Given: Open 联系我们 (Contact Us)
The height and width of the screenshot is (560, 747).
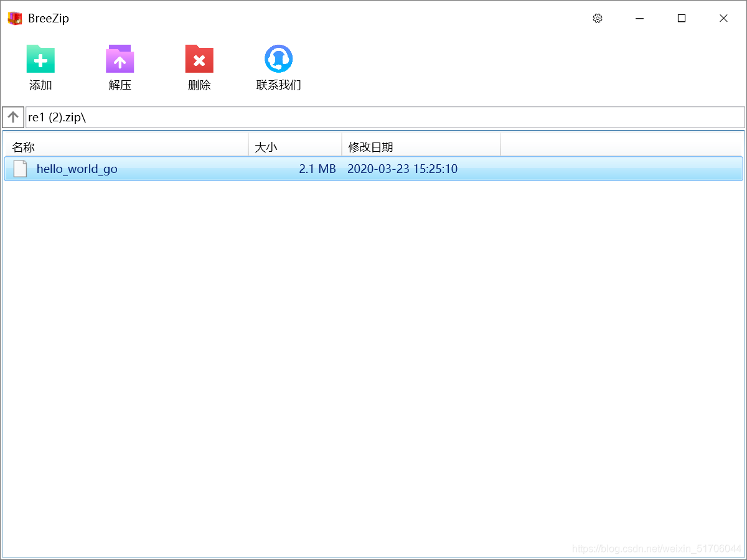Looking at the screenshot, I should tap(278, 58).
